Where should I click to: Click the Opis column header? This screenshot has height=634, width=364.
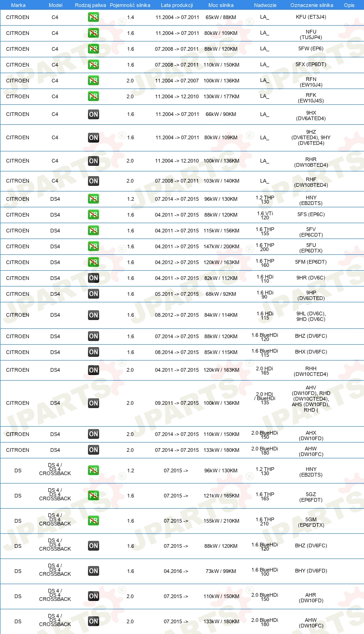pyautogui.click(x=349, y=5)
